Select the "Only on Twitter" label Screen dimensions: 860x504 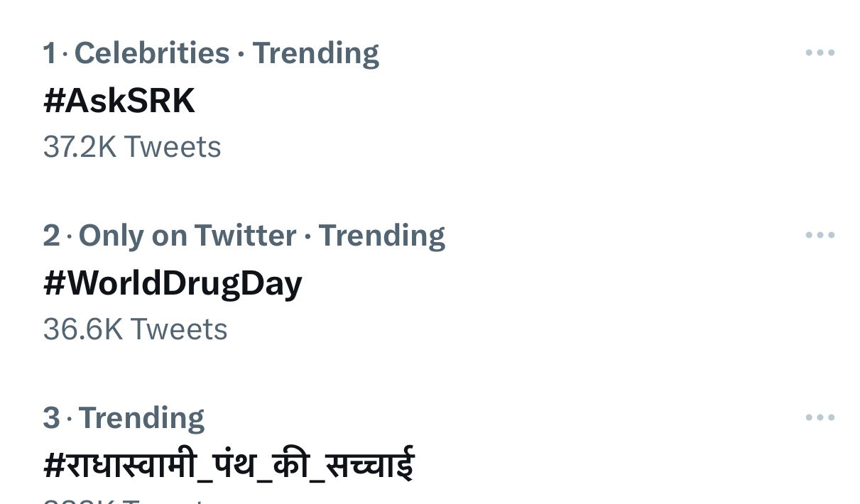pyautogui.click(x=187, y=236)
